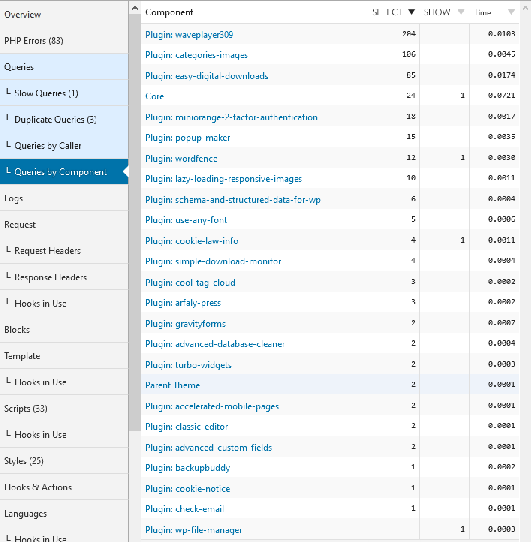Screen dimensions: 531x542
Task: Open the Queries panel
Action: click(64, 67)
